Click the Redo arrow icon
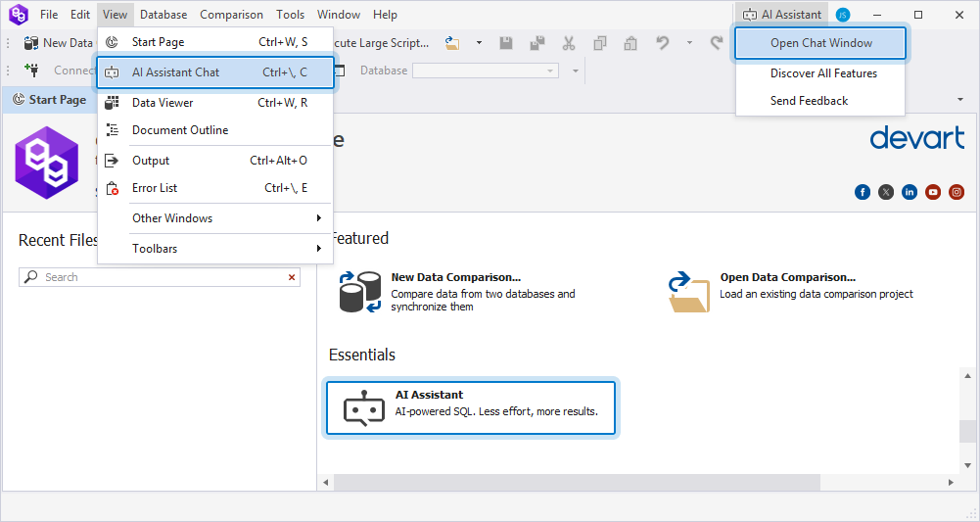 tap(717, 42)
